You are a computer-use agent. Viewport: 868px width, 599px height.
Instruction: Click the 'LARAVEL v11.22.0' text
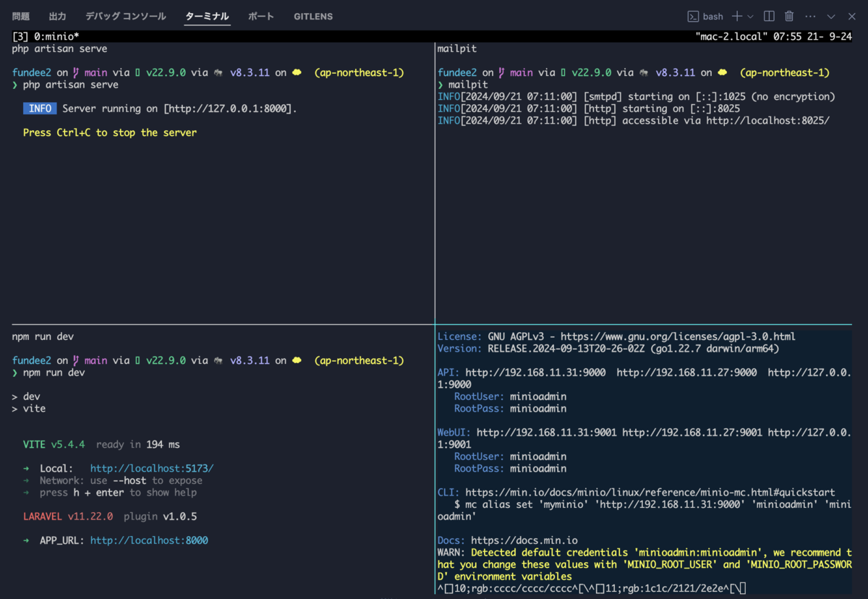[x=68, y=517]
